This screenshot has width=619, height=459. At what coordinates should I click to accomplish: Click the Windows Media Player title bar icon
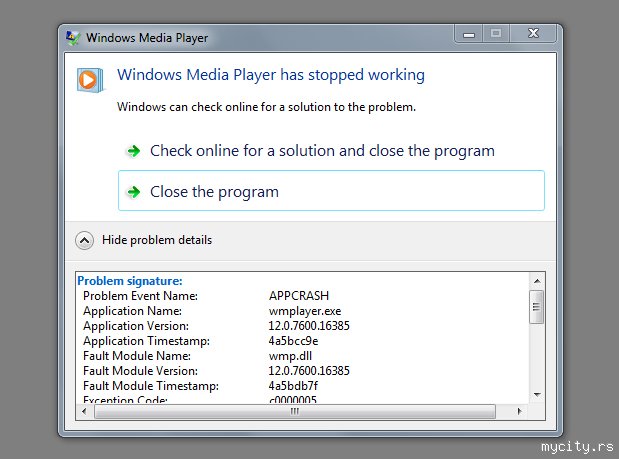[73, 37]
